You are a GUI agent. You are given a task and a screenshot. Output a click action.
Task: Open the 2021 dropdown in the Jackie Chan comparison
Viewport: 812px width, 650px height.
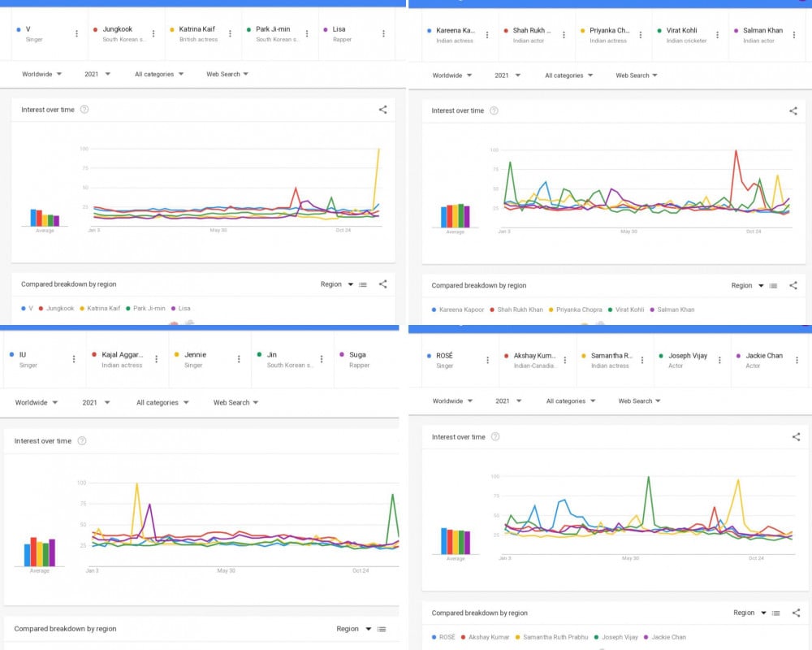coord(508,401)
